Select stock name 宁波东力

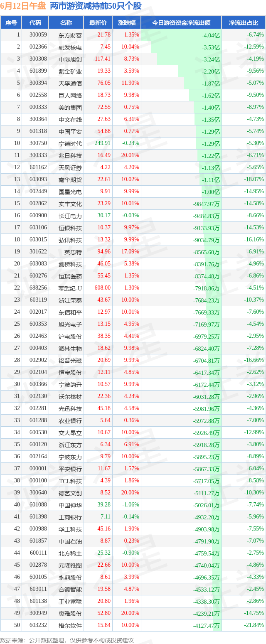point(70,457)
